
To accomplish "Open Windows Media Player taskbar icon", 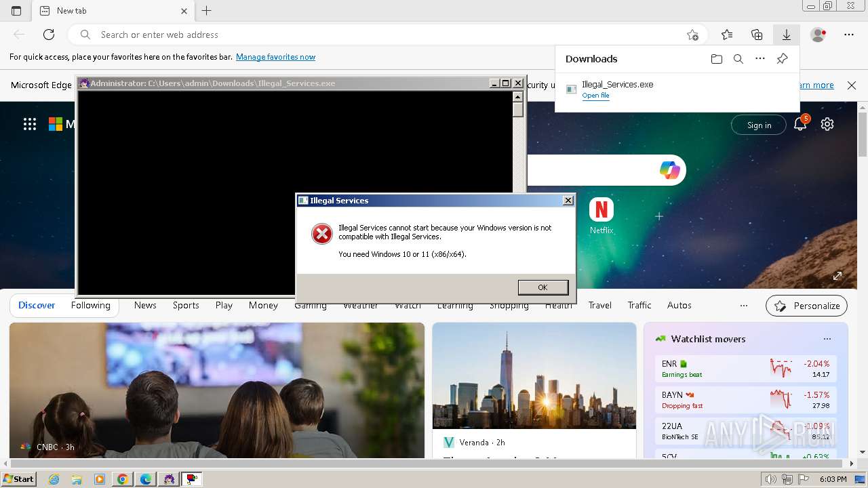I will pos(100,479).
